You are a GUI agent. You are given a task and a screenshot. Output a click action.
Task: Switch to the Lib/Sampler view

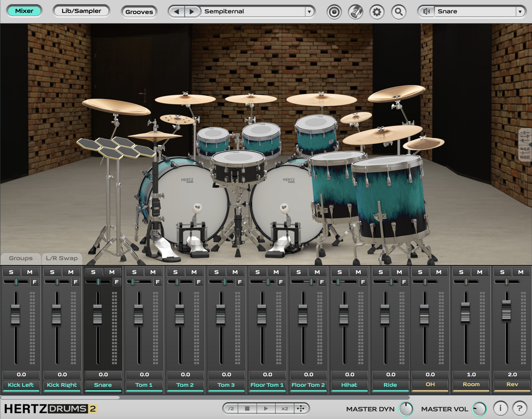click(x=81, y=11)
